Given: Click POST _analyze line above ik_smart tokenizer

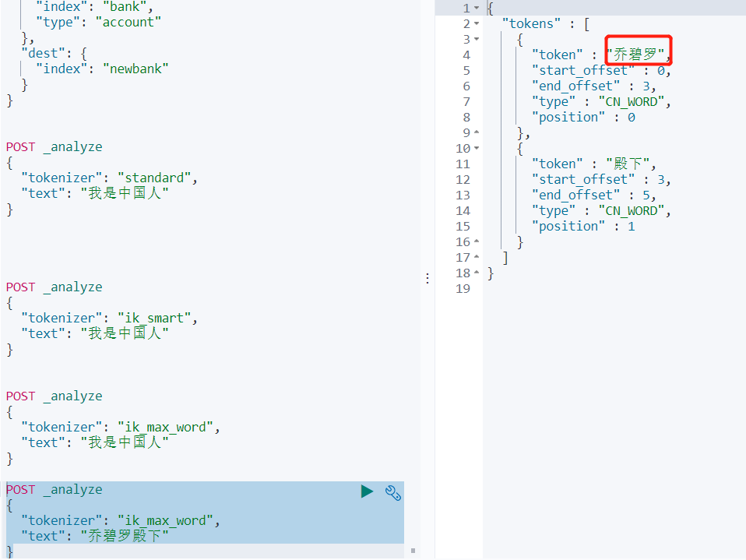Looking at the screenshot, I should 54,287.
